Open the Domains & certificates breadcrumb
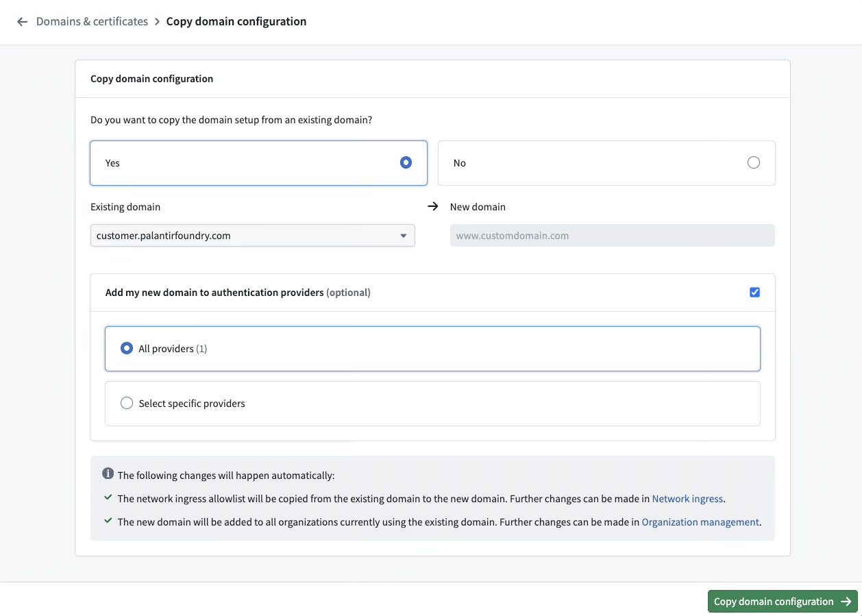The width and height of the screenshot is (862, 616). [92, 21]
